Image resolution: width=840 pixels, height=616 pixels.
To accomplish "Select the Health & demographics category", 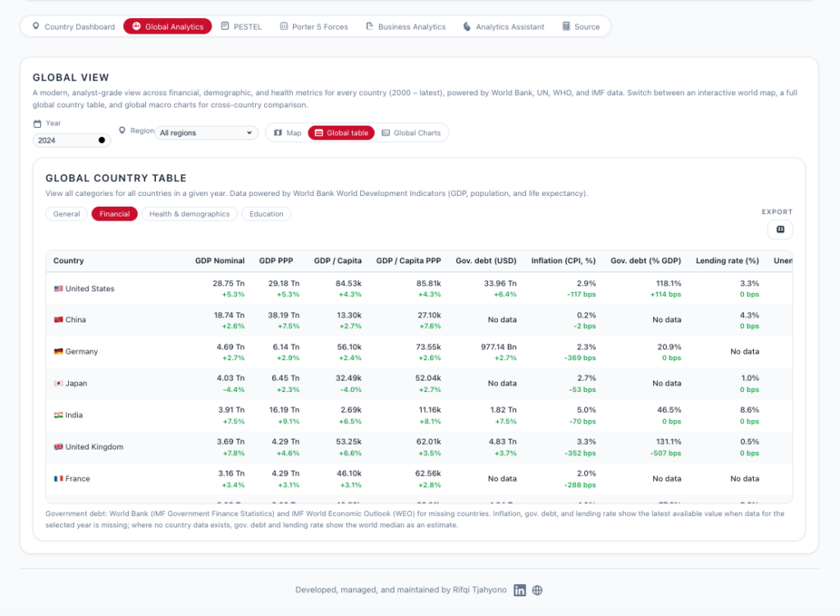I will pyautogui.click(x=189, y=214).
